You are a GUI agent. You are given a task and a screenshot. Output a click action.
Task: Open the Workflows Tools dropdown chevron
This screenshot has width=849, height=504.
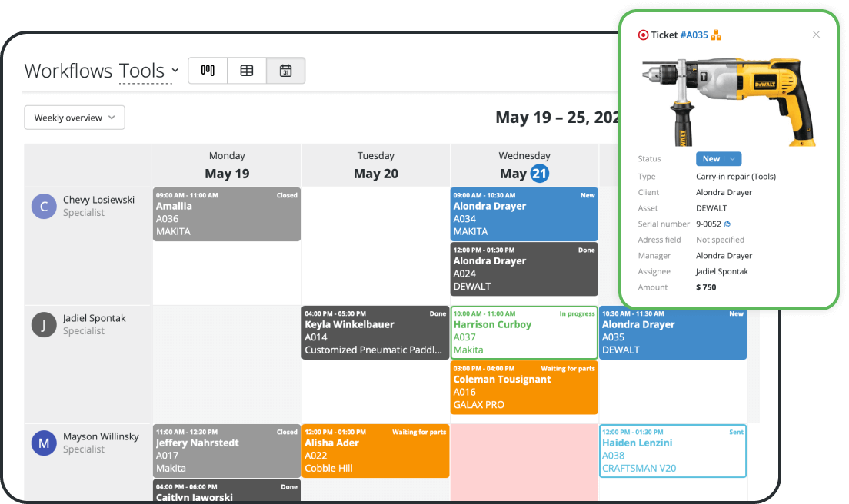coord(176,70)
